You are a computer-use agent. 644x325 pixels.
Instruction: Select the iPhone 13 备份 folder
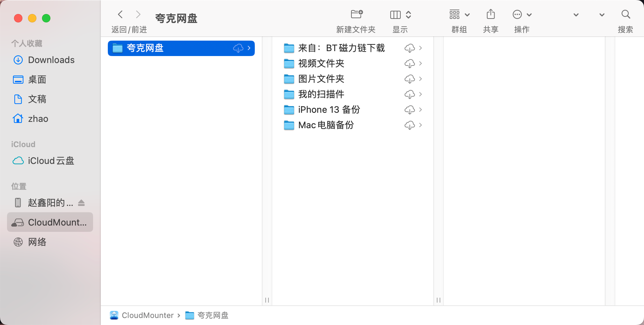(x=353, y=110)
